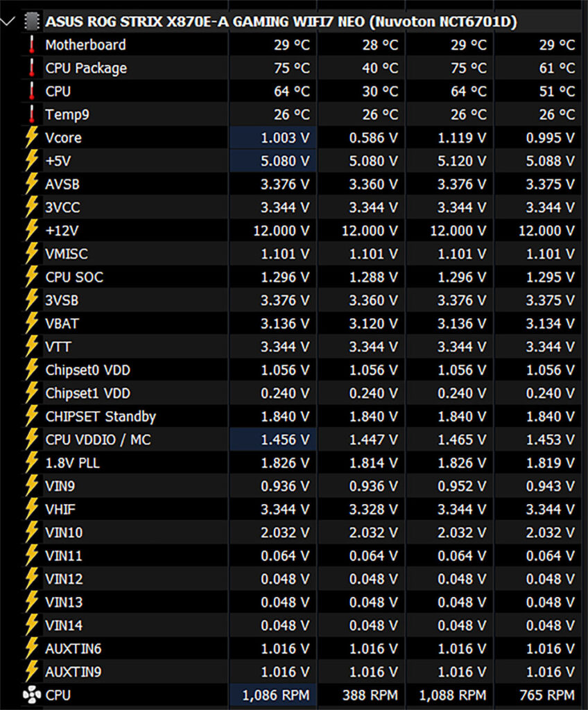The width and height of the screenshot is (588, 710).
Task: Select the CPU VDDIO / MC row
Action: pyautogui.click(x=98, y=440)
